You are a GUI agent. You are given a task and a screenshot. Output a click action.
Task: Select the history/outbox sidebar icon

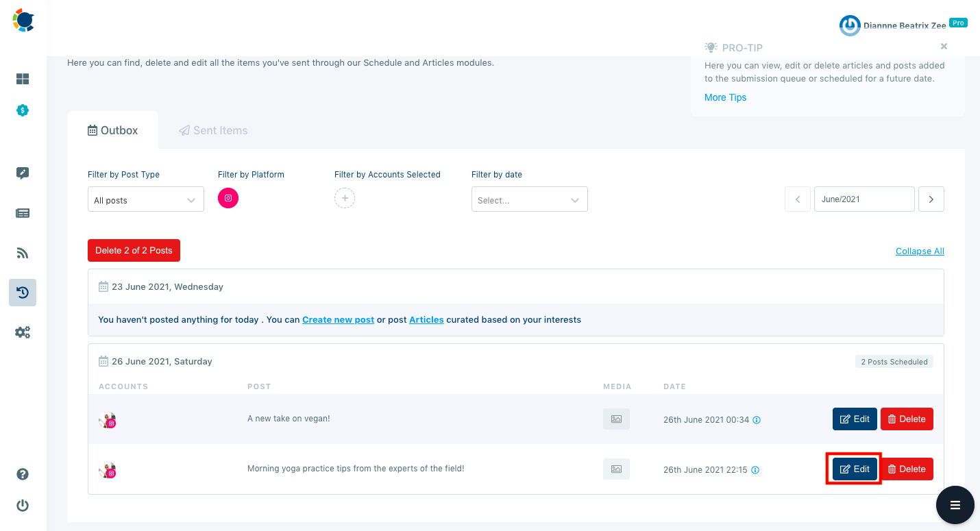click(23, 293)
